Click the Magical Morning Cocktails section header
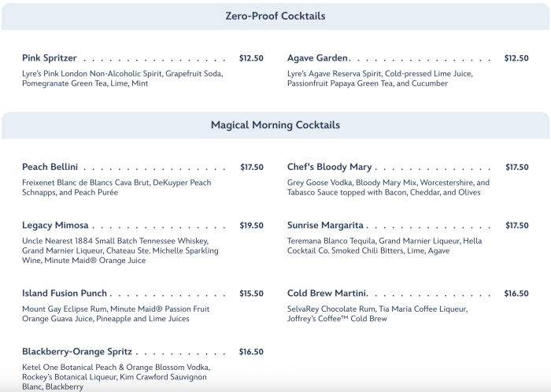The image size is (551, 392). point(275,125)
